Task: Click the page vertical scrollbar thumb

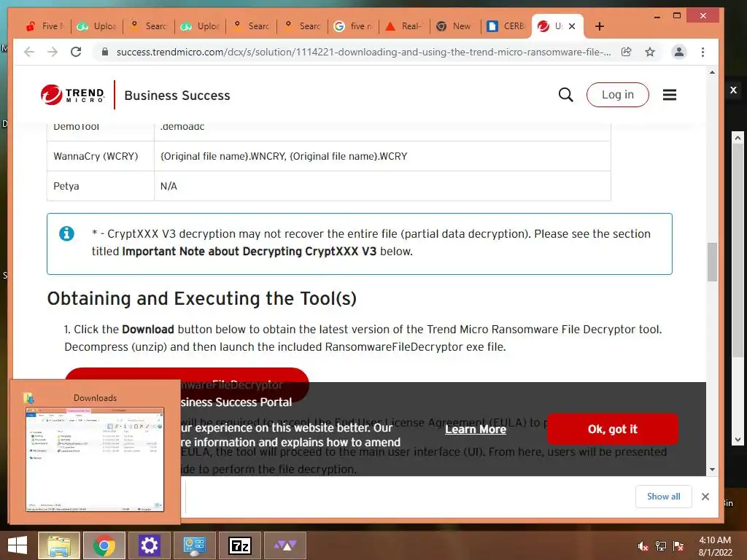Action: [x=712, y=262]
